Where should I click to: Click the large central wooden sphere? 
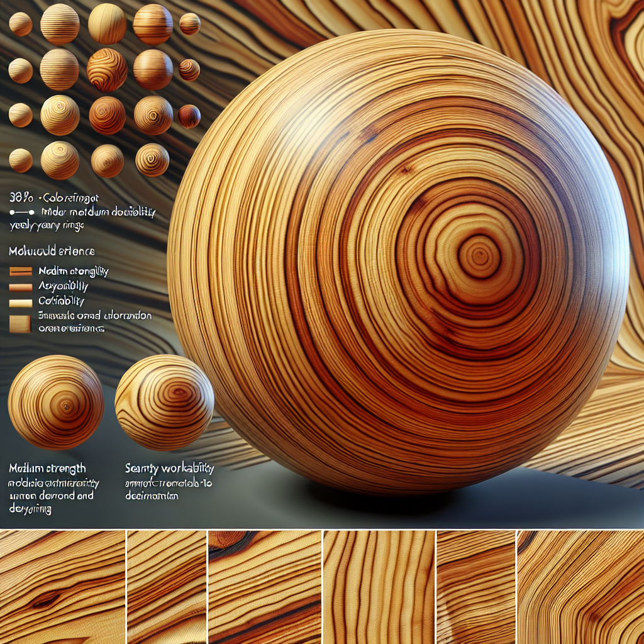(397, 263)
